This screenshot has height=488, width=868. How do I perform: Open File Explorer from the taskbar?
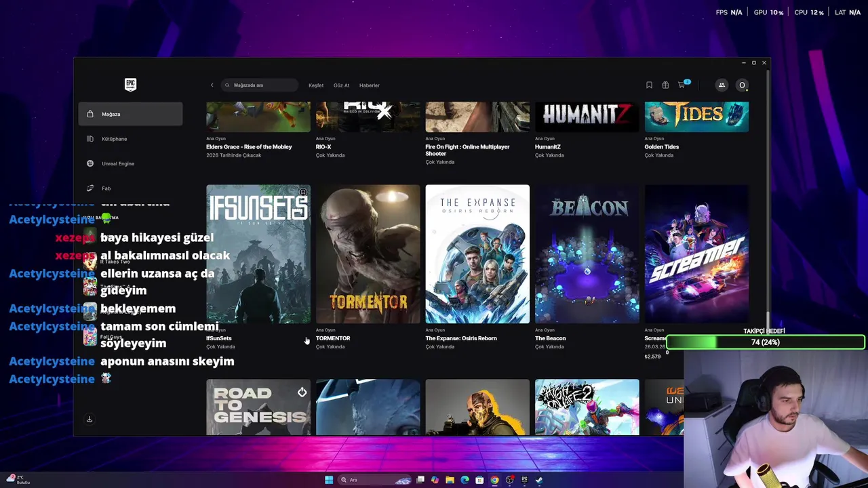[x=450, y=480]
